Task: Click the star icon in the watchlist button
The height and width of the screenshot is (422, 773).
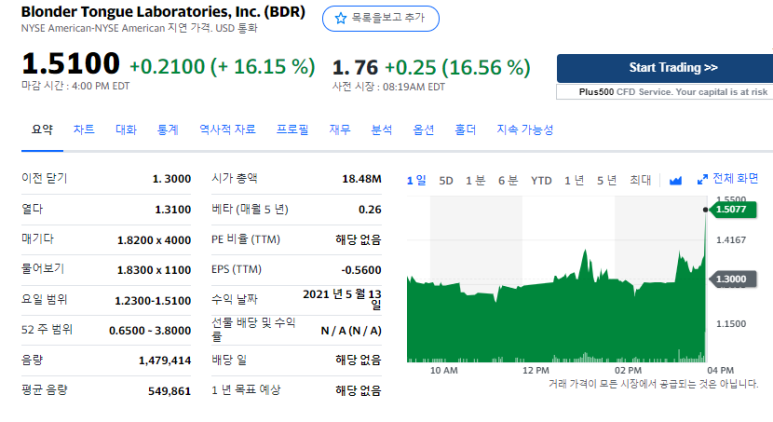Action: [341, 19]
